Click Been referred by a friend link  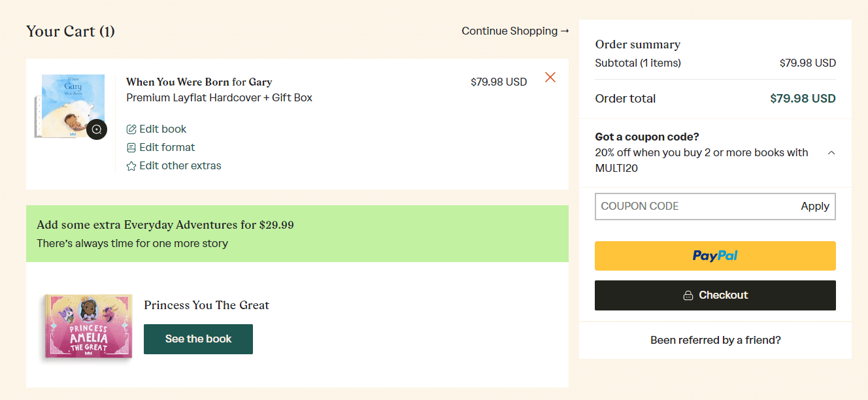pos(715,340)
